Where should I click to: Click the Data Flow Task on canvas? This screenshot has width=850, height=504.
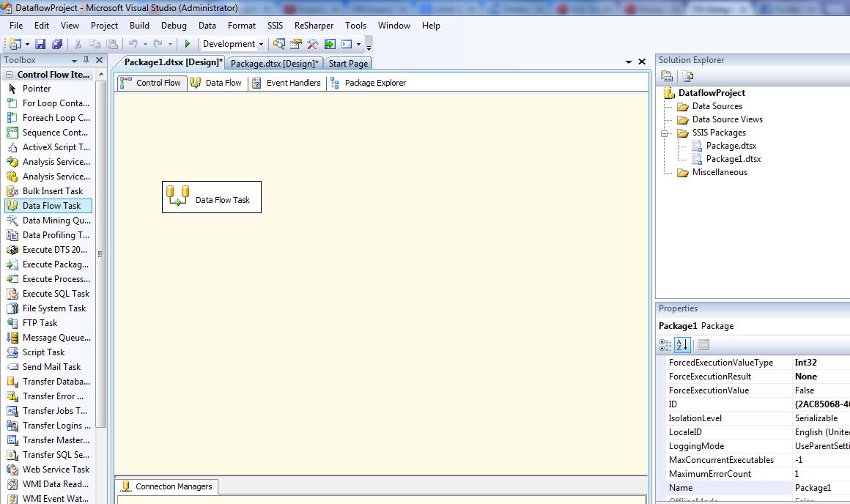pyautogui.click(x=212, y=198)
